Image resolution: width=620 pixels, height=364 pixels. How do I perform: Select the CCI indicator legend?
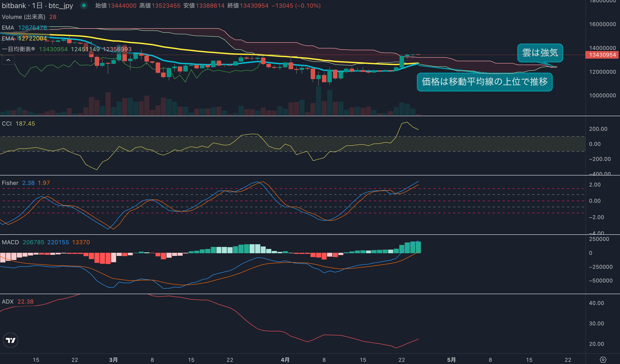[7, 124]
